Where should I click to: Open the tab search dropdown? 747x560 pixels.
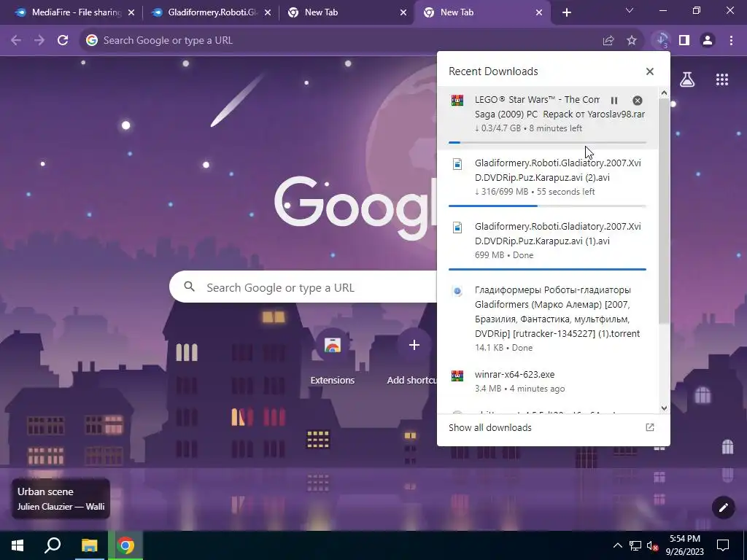coord(630,10)
